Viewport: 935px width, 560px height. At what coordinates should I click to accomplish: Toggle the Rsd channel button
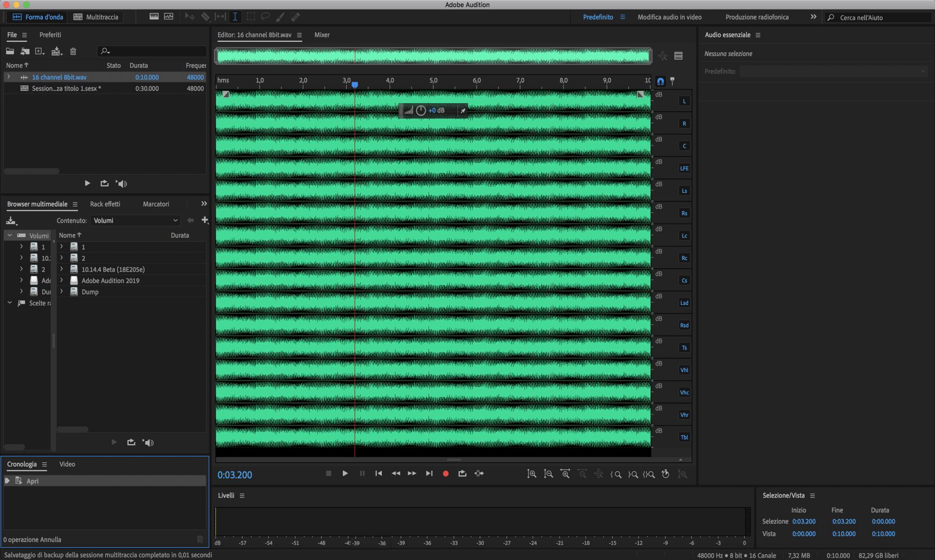(x=684, y=325)
